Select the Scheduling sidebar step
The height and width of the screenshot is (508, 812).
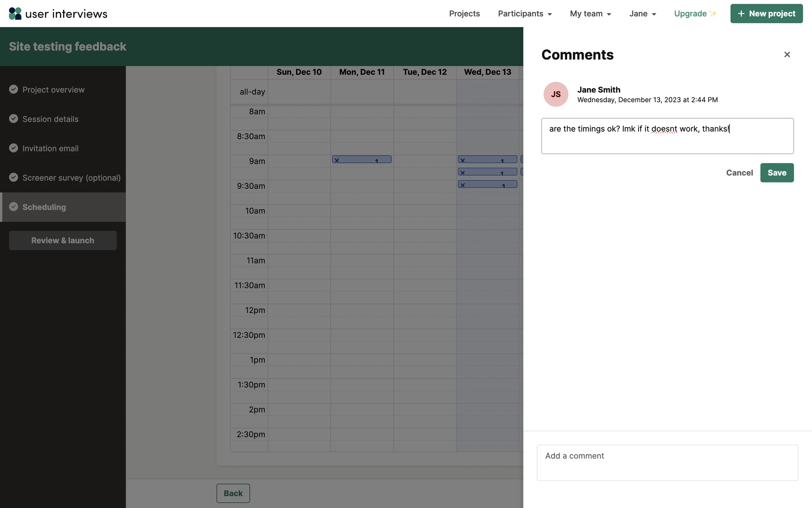[44, 207]
